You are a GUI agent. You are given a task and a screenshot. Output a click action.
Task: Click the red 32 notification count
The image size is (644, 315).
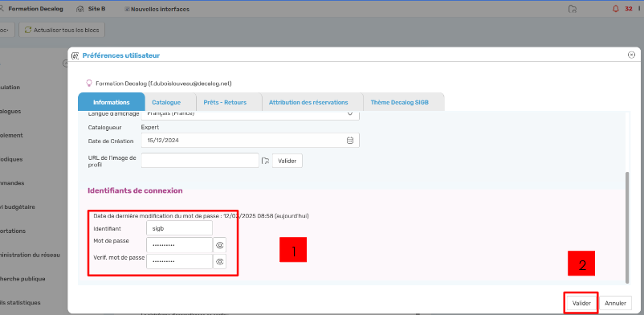coord(629,9)
